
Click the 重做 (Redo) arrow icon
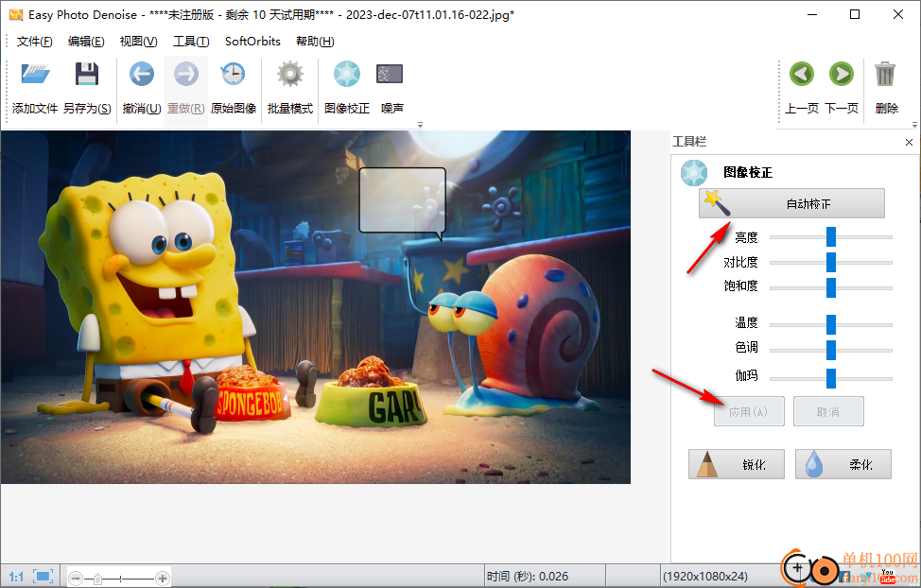(186, 74)
